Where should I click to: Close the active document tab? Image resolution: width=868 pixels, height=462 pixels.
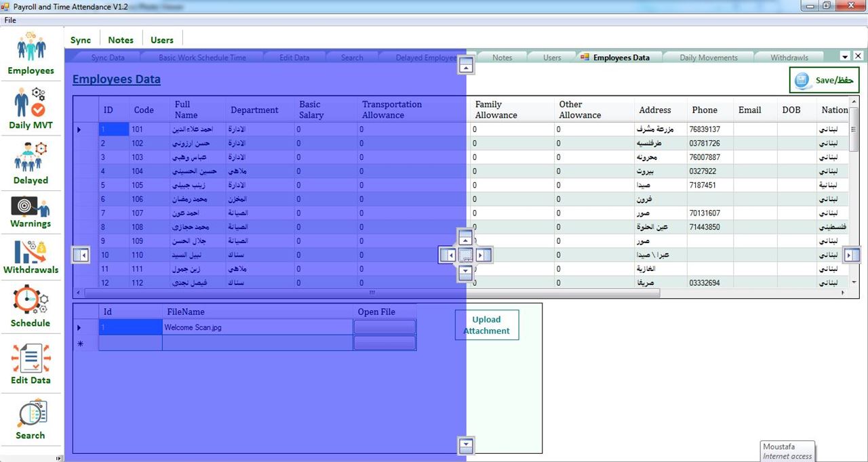point(858,56)
